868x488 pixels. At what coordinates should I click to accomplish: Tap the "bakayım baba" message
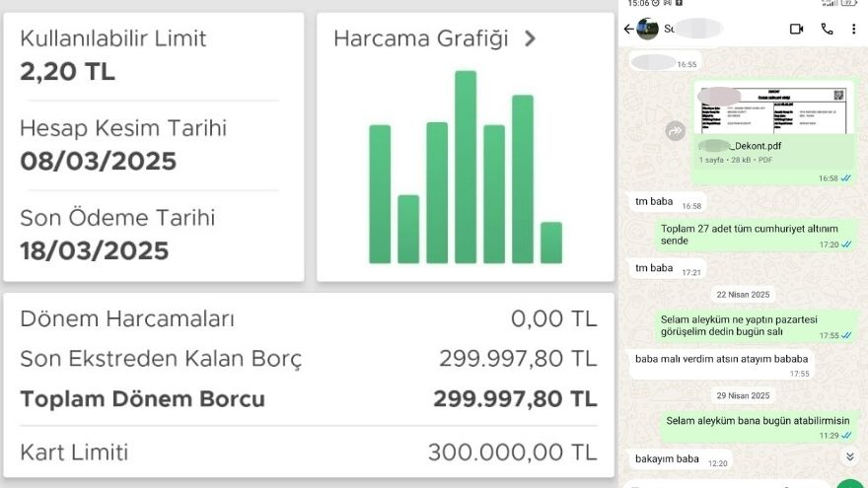[667, 459]
